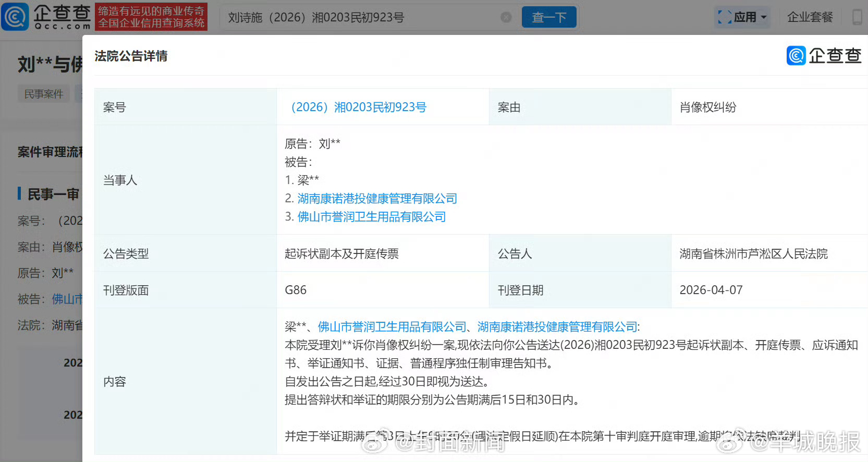Select the 刊登版面 label cell
Screen dimensions: 868x462
click(x=185, y=290)
